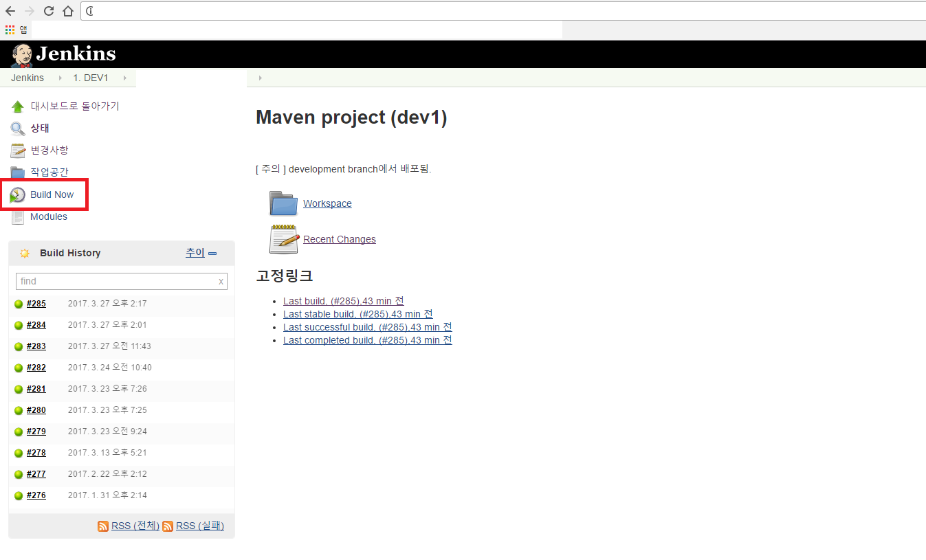Open build #277 link
This screenshot has height=560, width=926.
36,474
